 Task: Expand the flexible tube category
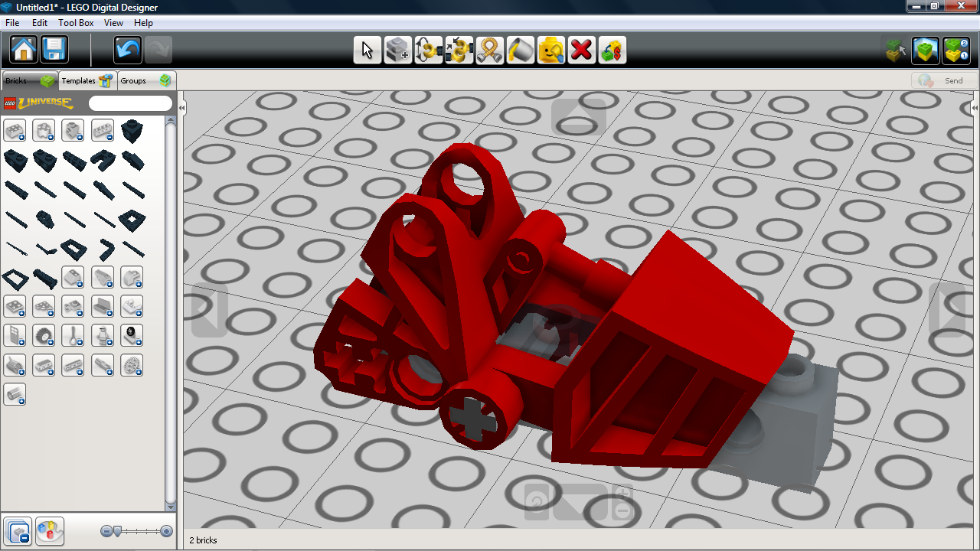pos(15,394)
